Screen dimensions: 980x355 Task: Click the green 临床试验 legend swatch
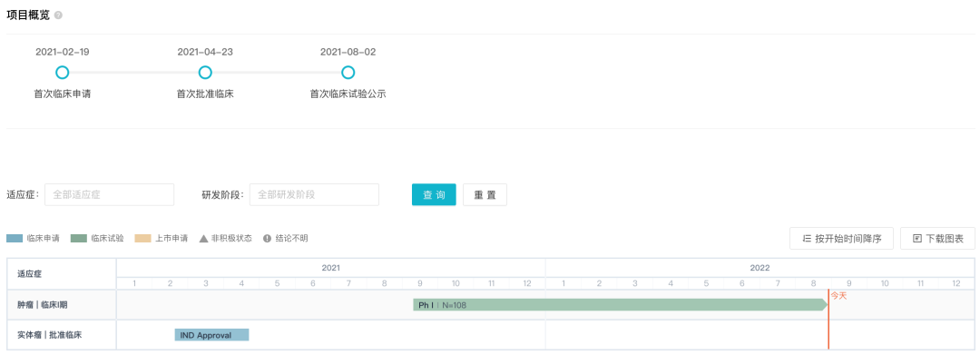[x=79, y=238]
